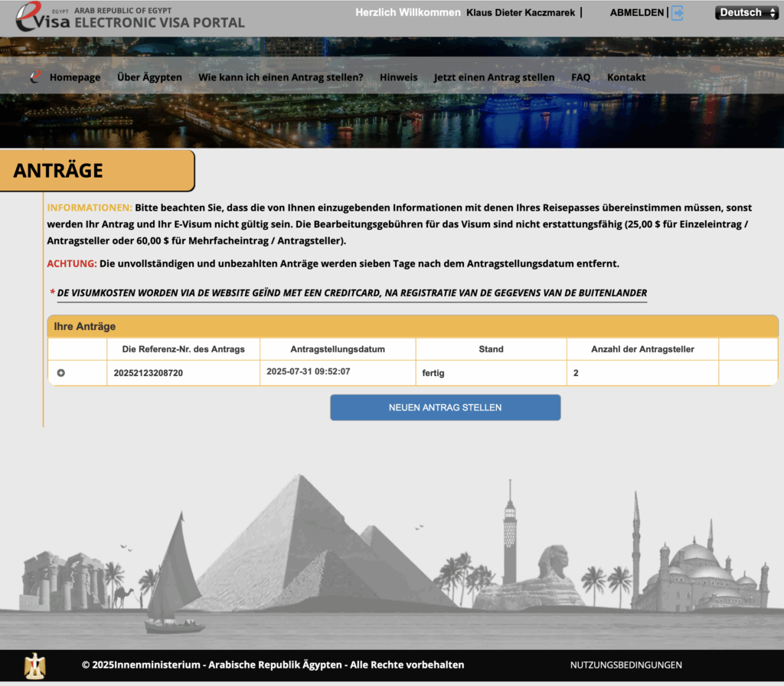Open the Hinweis menu item
Screen dimensions: 784x686
pos(399,77)
